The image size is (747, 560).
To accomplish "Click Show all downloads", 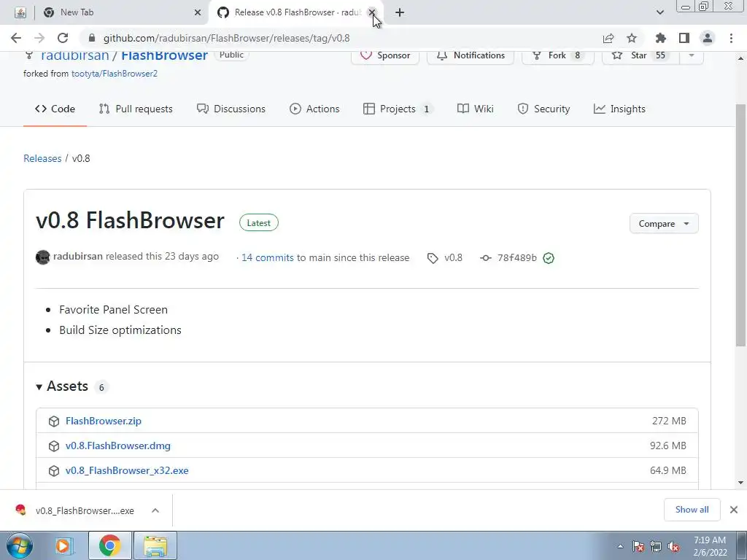I will 692,510.
